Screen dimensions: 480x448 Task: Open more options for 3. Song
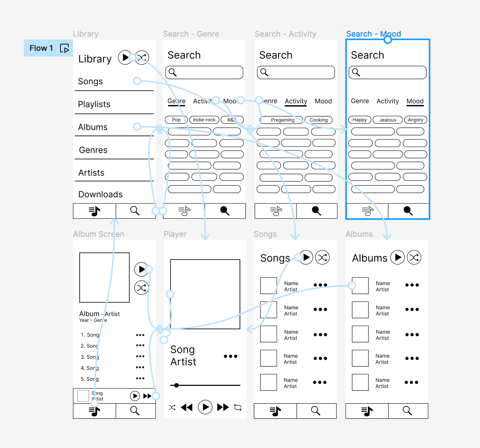point(140,356)
